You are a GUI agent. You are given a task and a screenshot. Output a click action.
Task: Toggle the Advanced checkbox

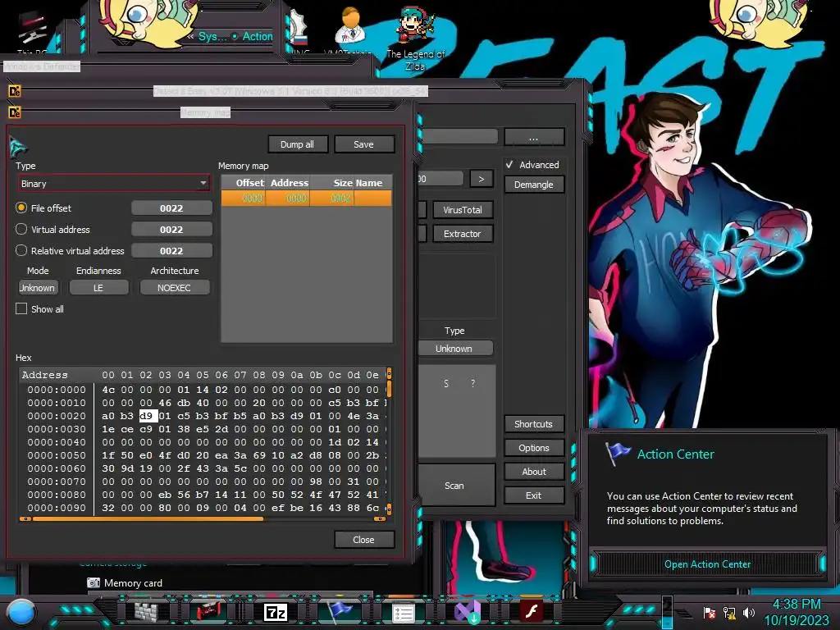coord(509,164)
